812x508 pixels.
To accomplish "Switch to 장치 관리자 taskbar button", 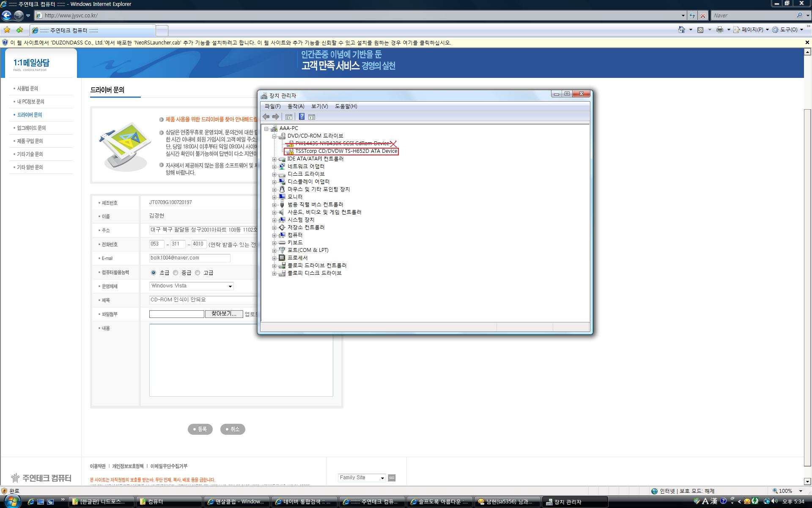I will 575,502.
